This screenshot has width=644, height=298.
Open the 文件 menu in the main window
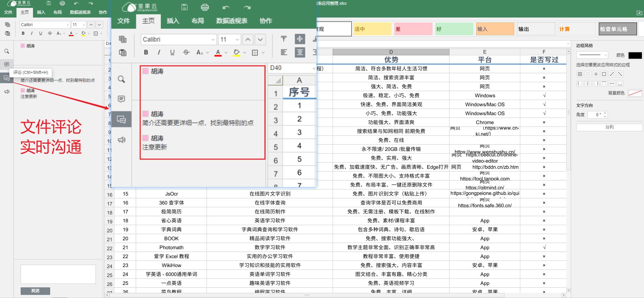(x=8, y=12)
